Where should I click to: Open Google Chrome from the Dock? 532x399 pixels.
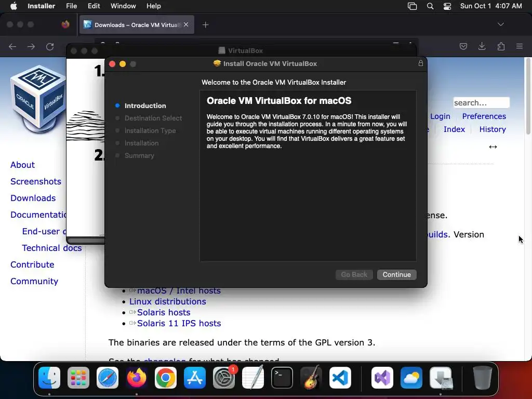click(x=166, y=378)
